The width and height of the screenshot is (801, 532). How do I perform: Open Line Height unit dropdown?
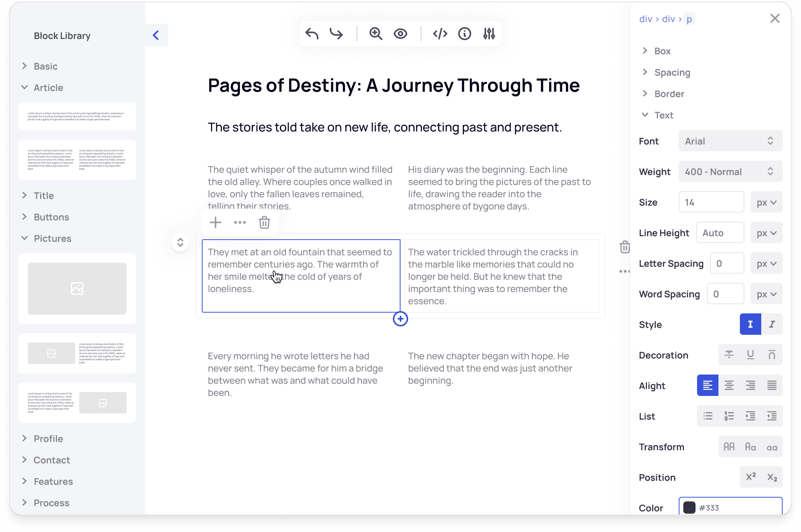pyautogui.click(x=767, y=233)
